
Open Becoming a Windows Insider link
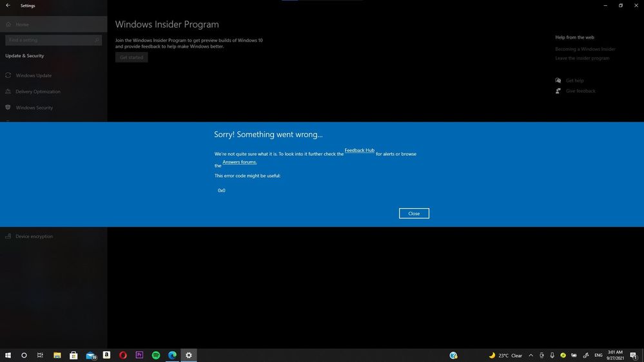(x=585, y=49)
